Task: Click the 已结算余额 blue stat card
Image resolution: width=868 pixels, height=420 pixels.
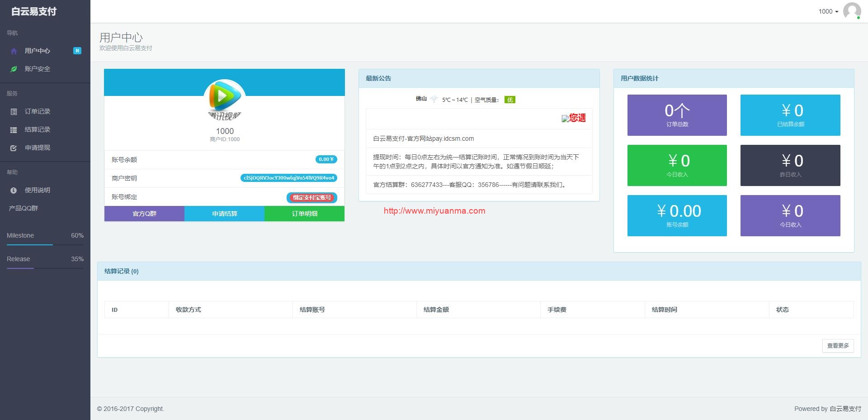Action: pyautogui.click(x=790, y=115)
